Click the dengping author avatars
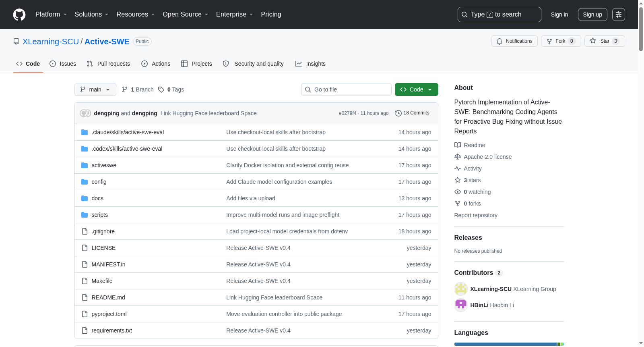Viewport: 644px width, 347px height. click(x=85, y=113)
